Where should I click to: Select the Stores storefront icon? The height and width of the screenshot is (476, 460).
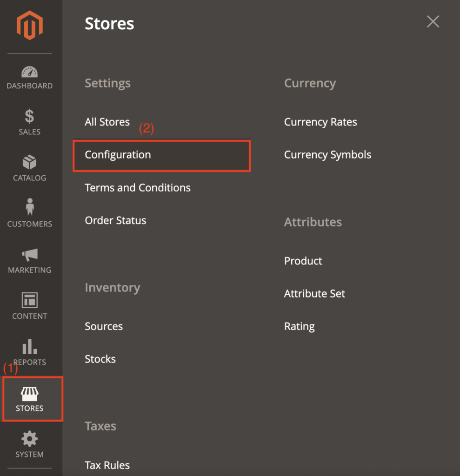30,394
